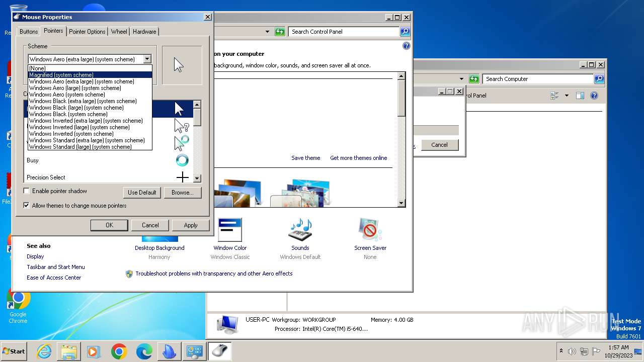Launch Microsoft Edge from taskbar

(144, 351)
